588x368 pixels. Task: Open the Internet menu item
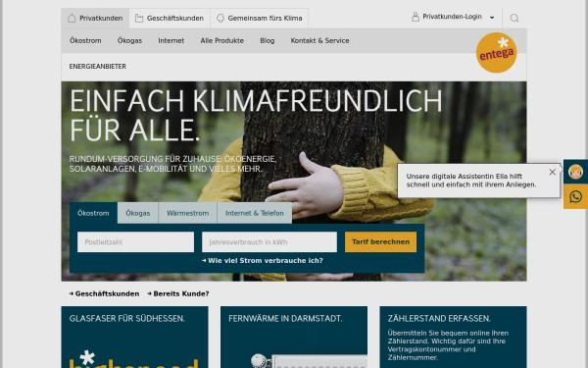coord(171,40)
